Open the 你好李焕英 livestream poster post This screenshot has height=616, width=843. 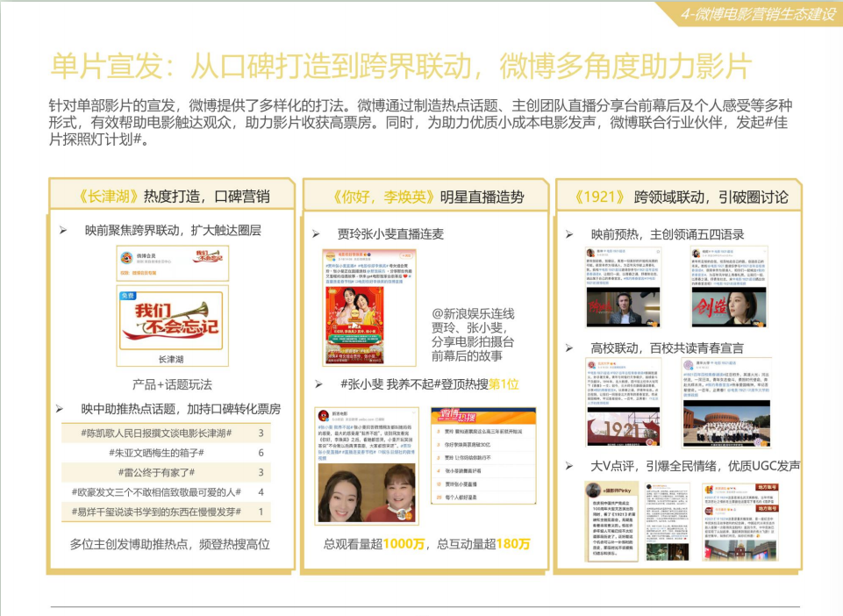tap(369, 307)
